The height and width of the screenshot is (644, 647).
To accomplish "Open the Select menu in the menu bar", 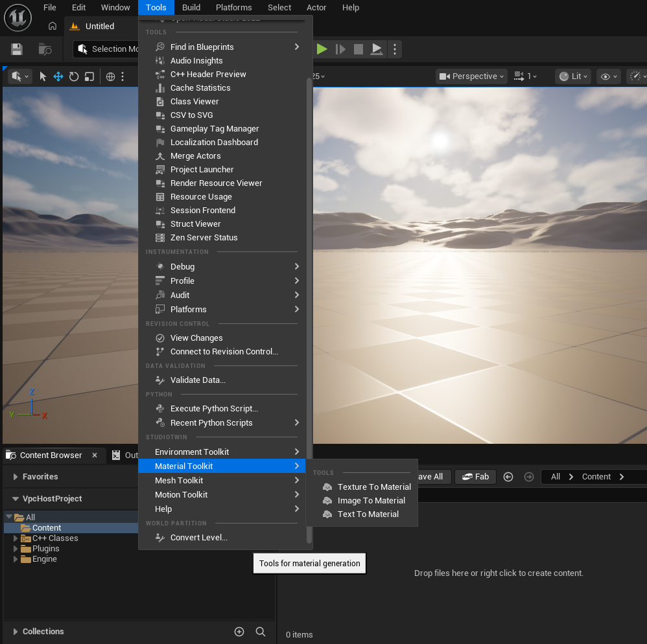I will pyautogui.click(x=279, y=7).
